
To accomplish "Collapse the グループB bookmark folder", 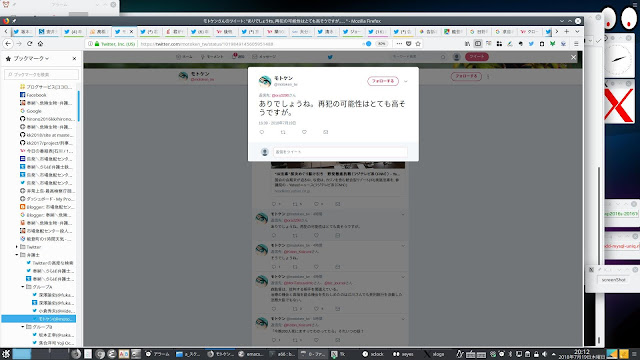I will coord(23,327).
